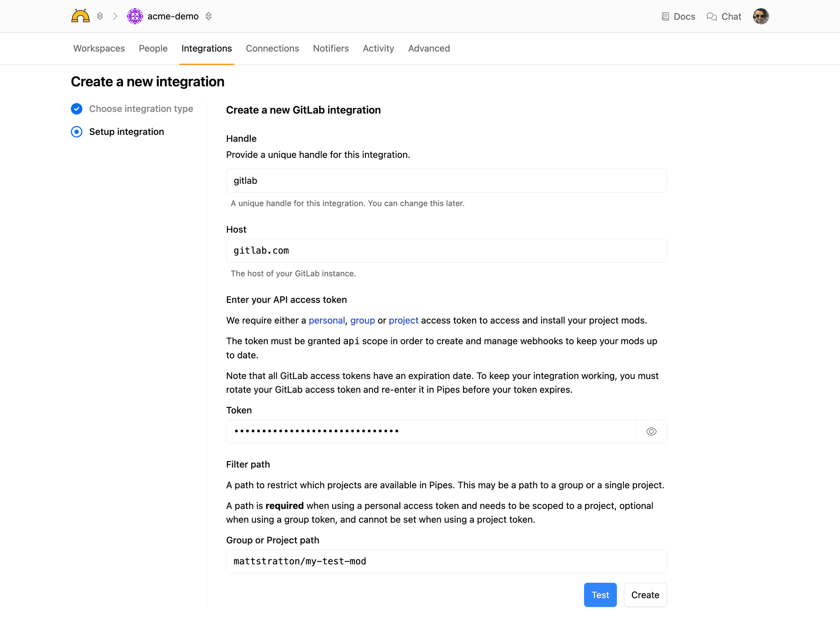Click the acme-demo purple organization avatar
This screenshot has height=632, width=840.
135,16
